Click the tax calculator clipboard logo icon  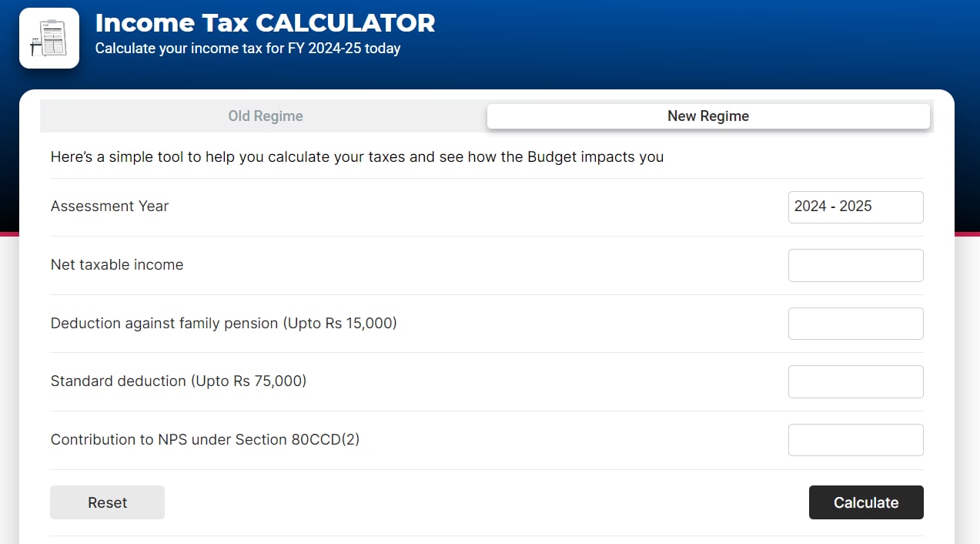(x=49, y=39)
